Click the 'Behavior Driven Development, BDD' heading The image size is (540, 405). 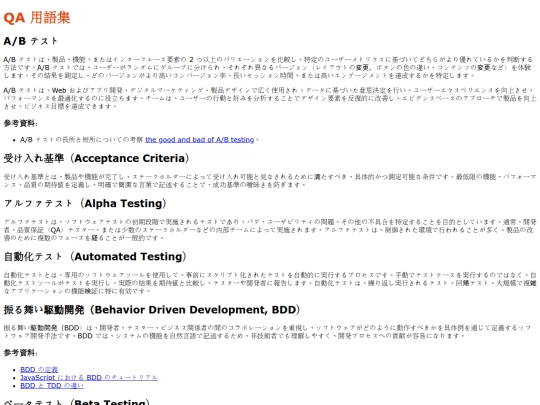tap(152, 310)
